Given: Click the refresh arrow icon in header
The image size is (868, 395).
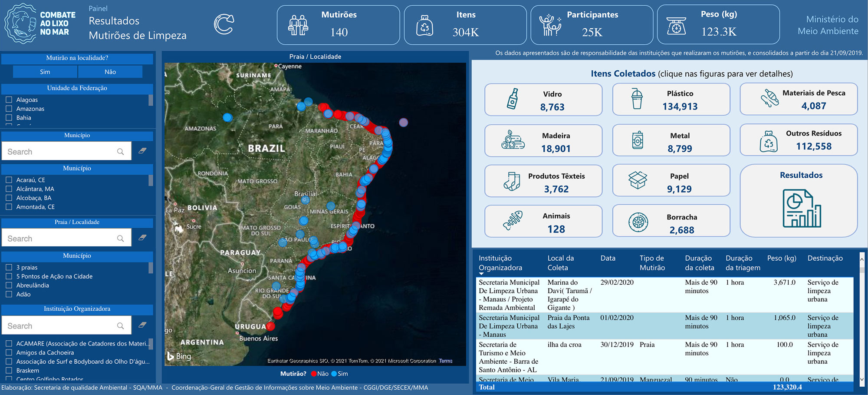Looking at the screenshot, I should point(224,24).
